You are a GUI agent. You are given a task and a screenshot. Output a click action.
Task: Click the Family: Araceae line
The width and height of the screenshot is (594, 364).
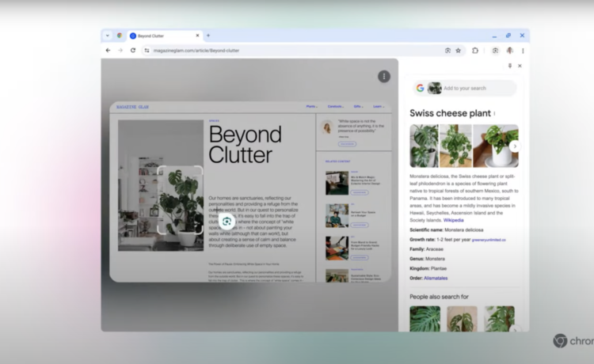(426, 249)
